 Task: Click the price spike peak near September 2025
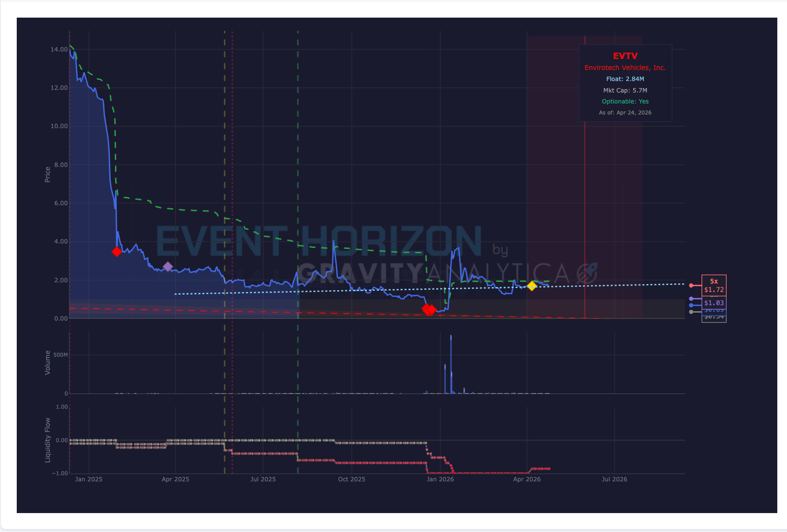[334, 241]
